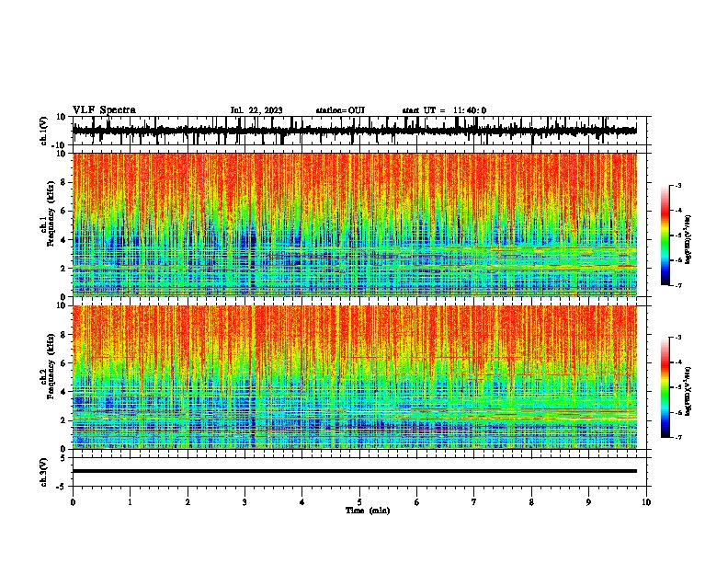Click the "start UT = 11:40:0" header text
The height and width of the screenshot is (563, 728).
pyautogui.click(x=444, y=110)
